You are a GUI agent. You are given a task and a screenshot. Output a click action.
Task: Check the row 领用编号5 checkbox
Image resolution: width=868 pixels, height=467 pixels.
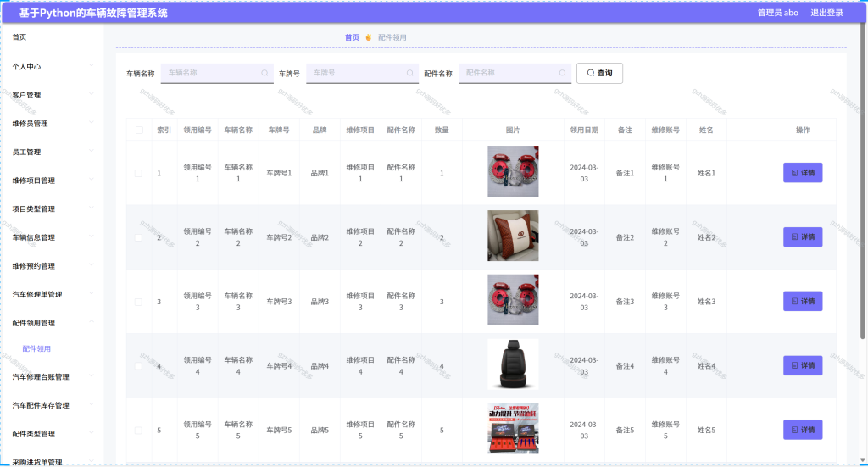138,430
